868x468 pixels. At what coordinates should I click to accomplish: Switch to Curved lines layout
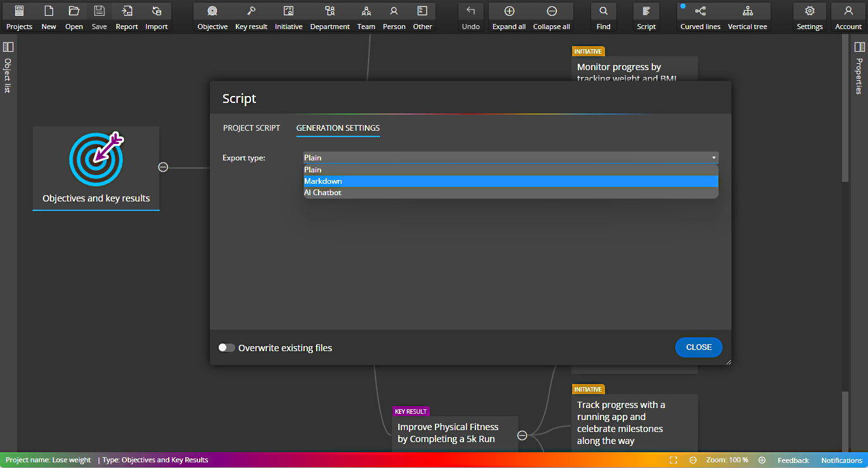pos(700,17)
